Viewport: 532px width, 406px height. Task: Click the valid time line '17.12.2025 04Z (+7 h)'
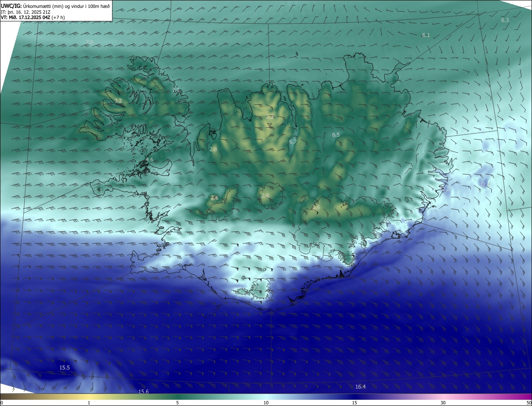click(x=42, y=17)
